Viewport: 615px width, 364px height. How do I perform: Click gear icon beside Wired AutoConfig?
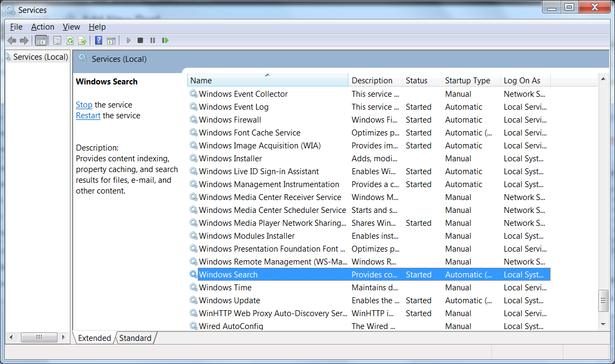(194, 326)
